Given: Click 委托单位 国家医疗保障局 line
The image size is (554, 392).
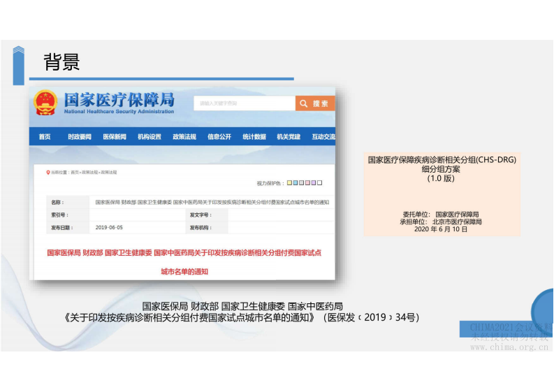Looking at the screenshot, I should coord(441,215).
